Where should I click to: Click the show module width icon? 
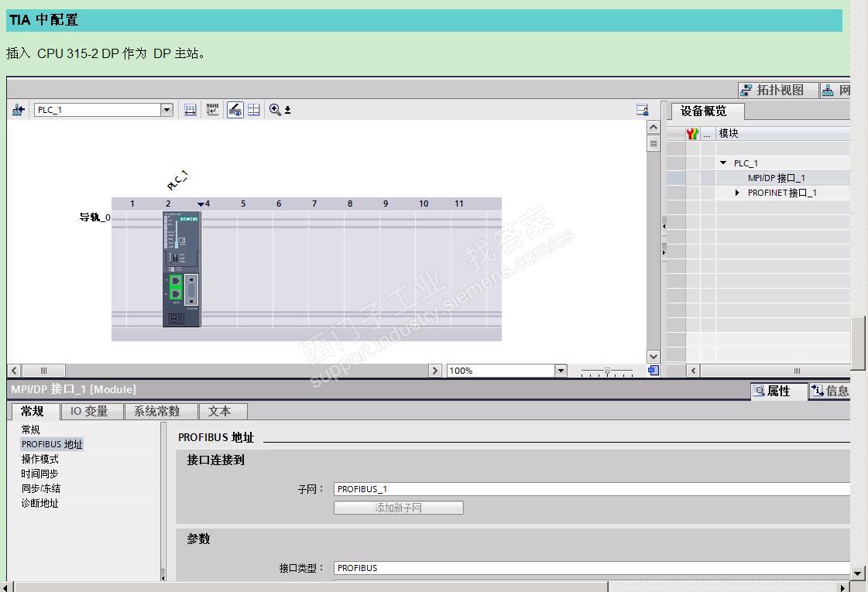coord(190,110)
